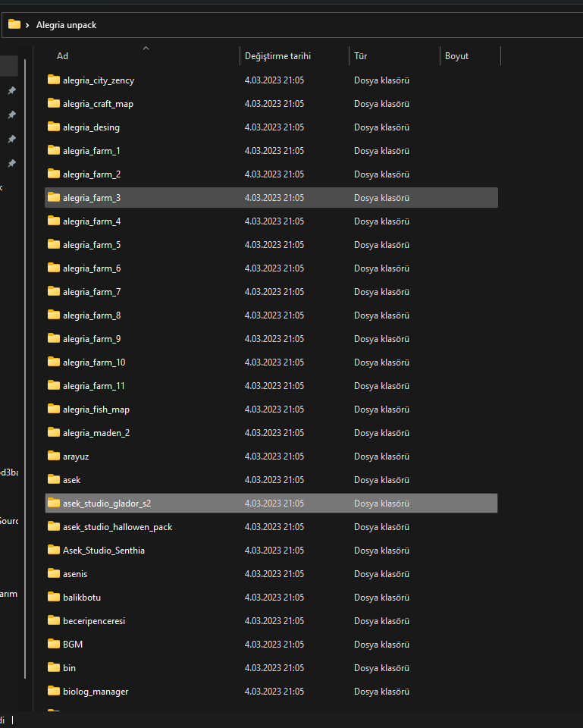The width and height of the screenshot is (583, 728).
Task: Click the alegria_city_zency folder name
Action: tap(99, 80)
